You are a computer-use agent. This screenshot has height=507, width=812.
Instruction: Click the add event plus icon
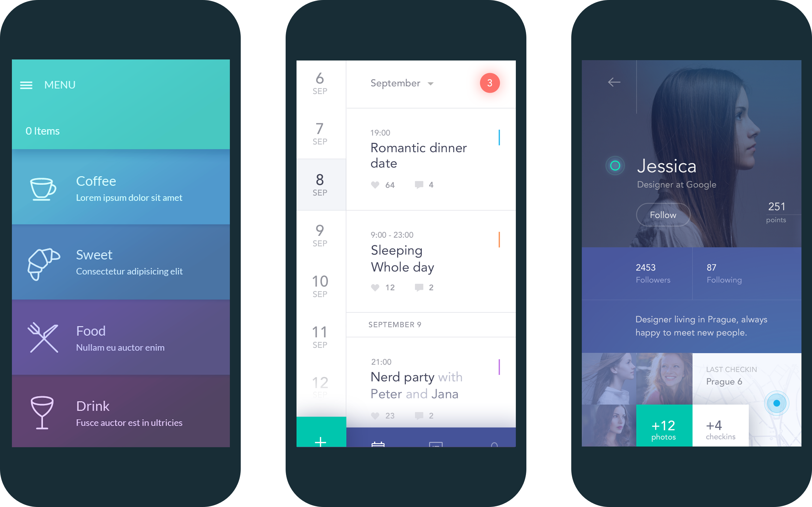[320, 441]
